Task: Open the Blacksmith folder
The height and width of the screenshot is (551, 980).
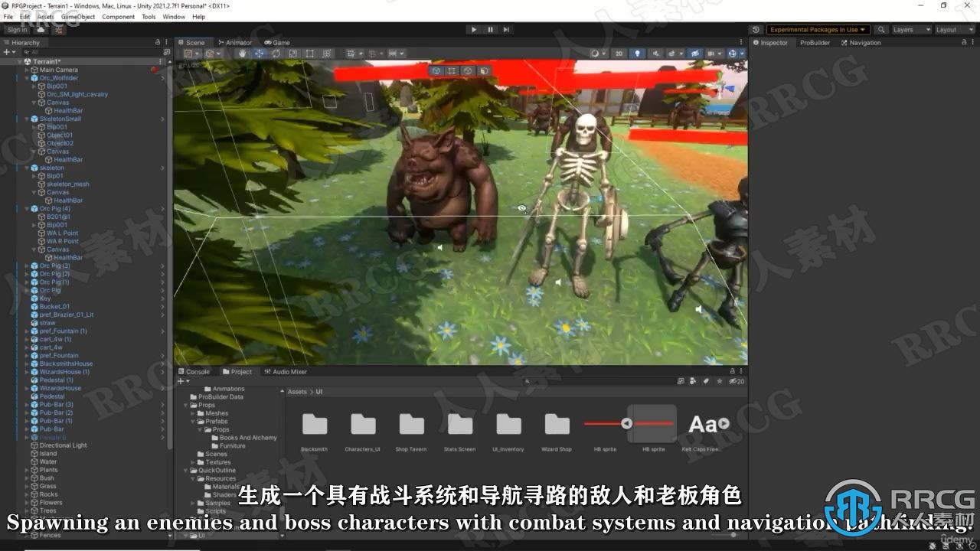Action: coord(314,430)
